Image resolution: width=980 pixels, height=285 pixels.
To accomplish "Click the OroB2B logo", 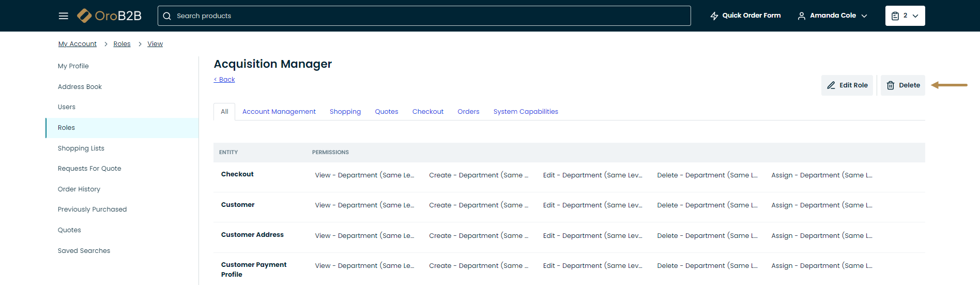I will pyautogui.click(x=109, y=16).
